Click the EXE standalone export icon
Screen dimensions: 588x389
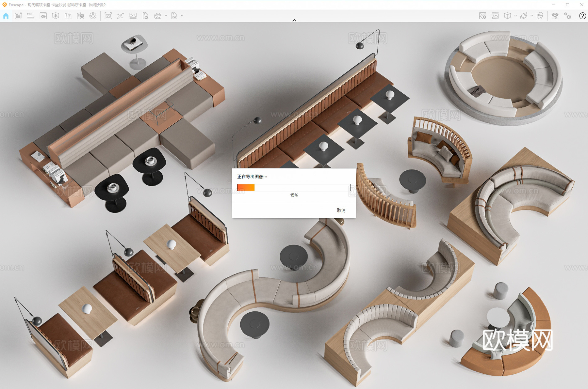pos(174,16)
